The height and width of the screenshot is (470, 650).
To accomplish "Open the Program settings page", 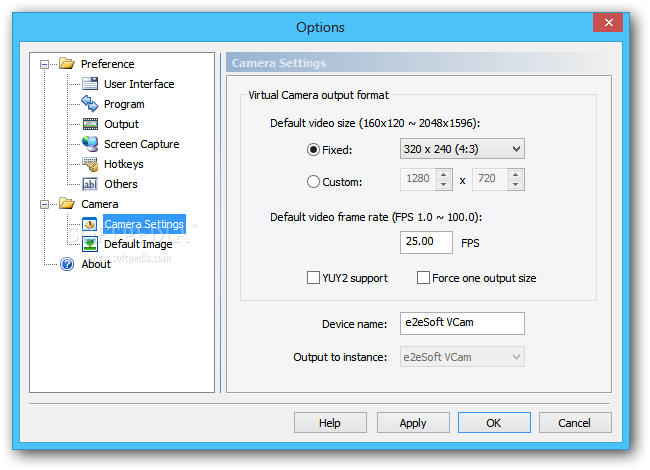I will tap(124, 104).
